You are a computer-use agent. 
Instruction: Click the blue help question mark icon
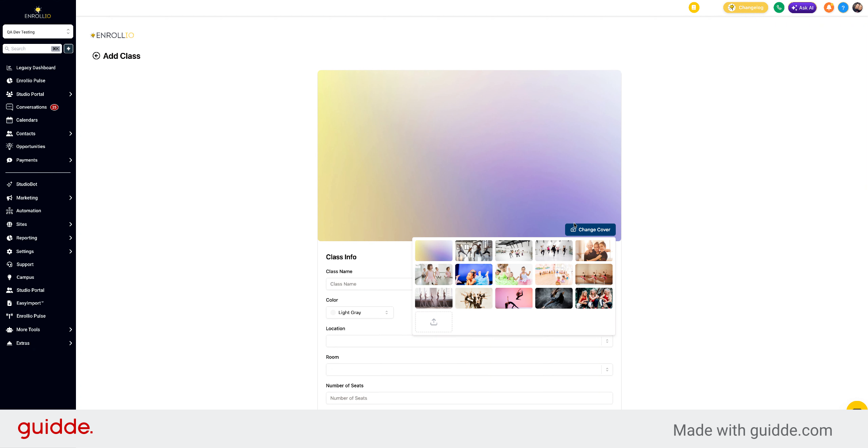(843, 8)
